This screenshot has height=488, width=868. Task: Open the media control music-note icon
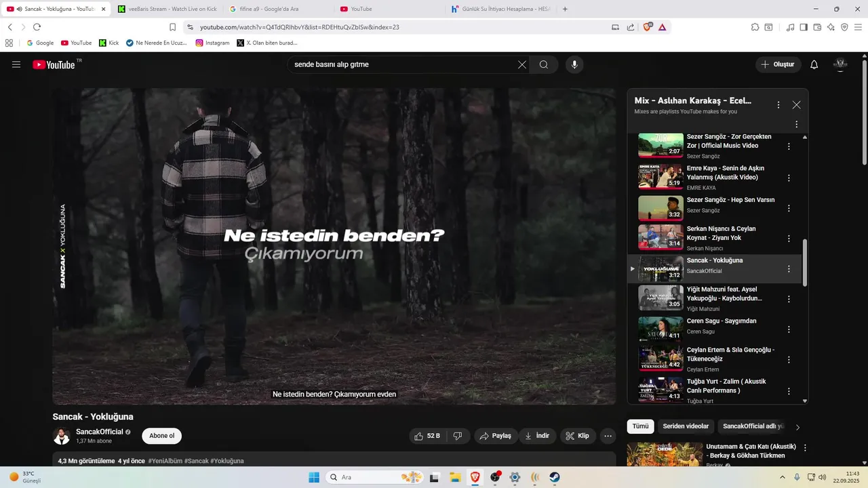point(790,27)
